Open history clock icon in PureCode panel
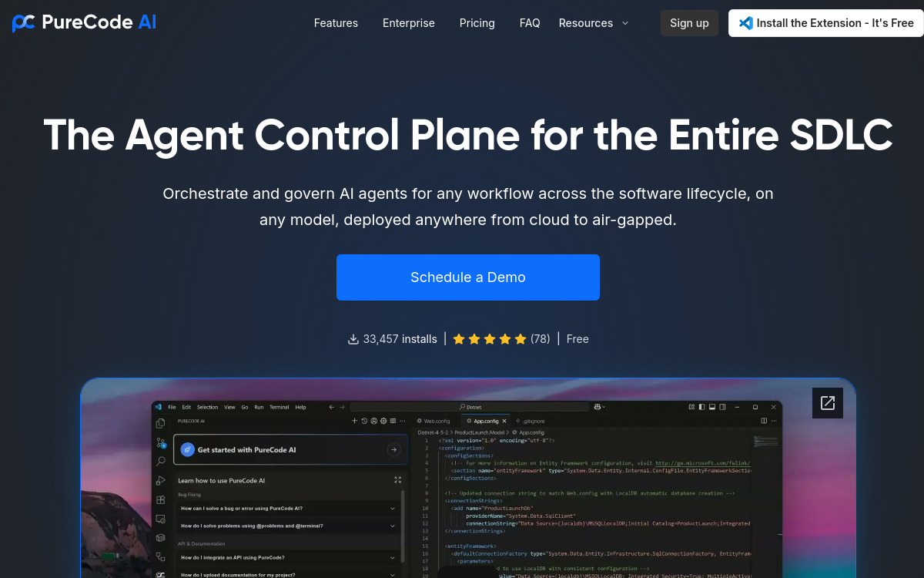 (x=364, y=421)
